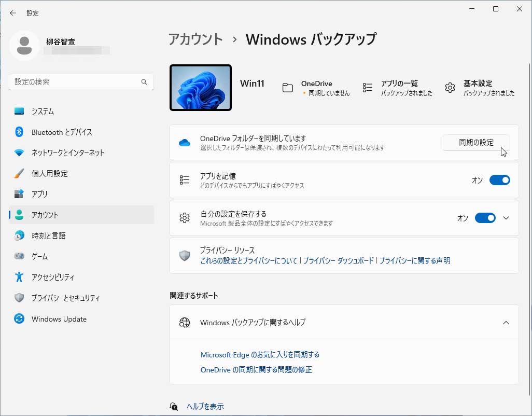
Task: Turn off the 自分の設定を保存する toggle
Action: click(x=485, y=218)
